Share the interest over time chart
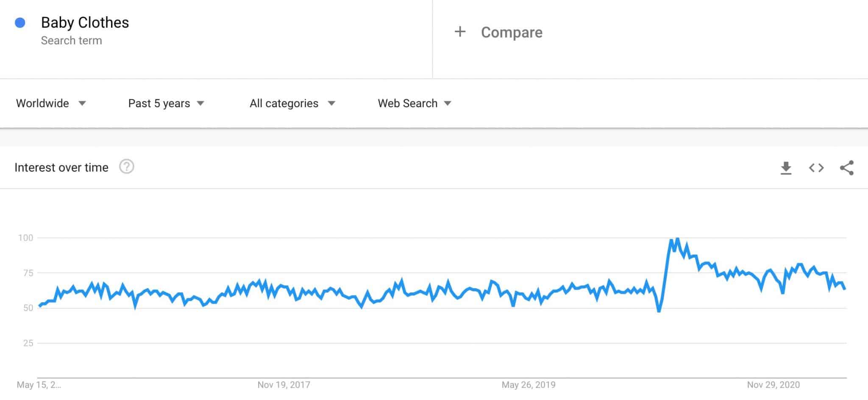The width and height of the screenshot is (868, 400). click(x=846, y=168)
